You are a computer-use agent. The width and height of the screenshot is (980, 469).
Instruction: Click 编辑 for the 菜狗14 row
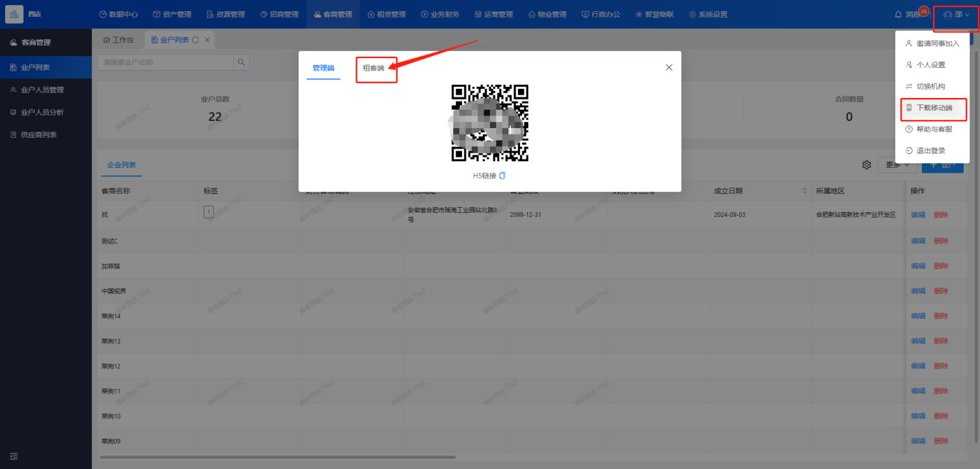pyautogui.click(x=918, y=316)
